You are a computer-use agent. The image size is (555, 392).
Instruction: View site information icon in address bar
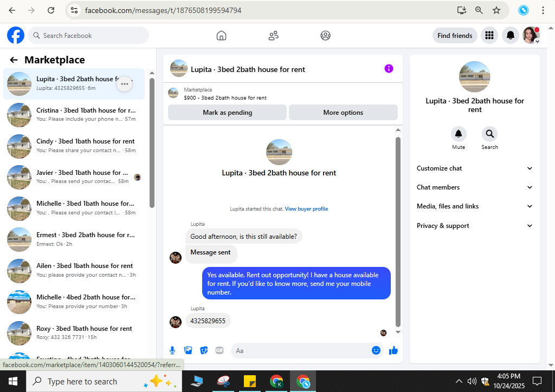(x=74, y=10)
